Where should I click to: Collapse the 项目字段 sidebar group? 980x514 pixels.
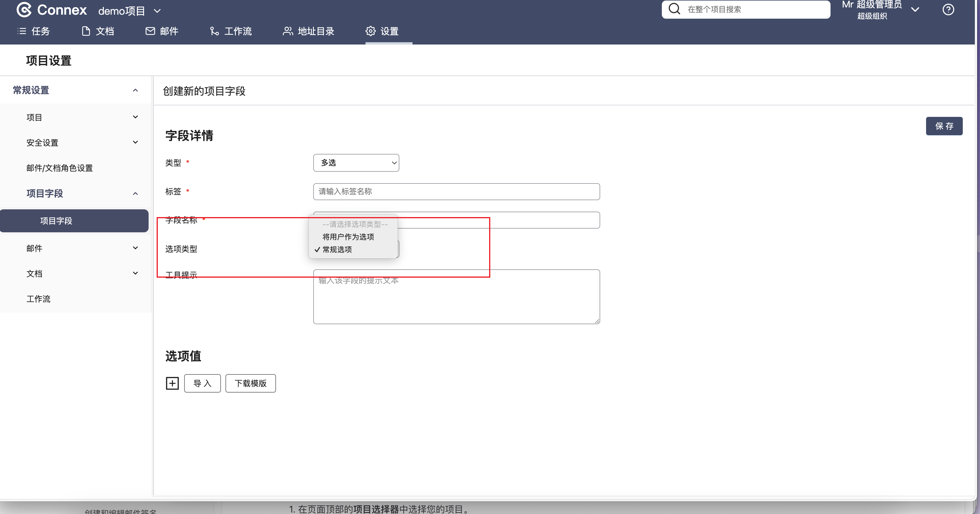tap(135, 194)
